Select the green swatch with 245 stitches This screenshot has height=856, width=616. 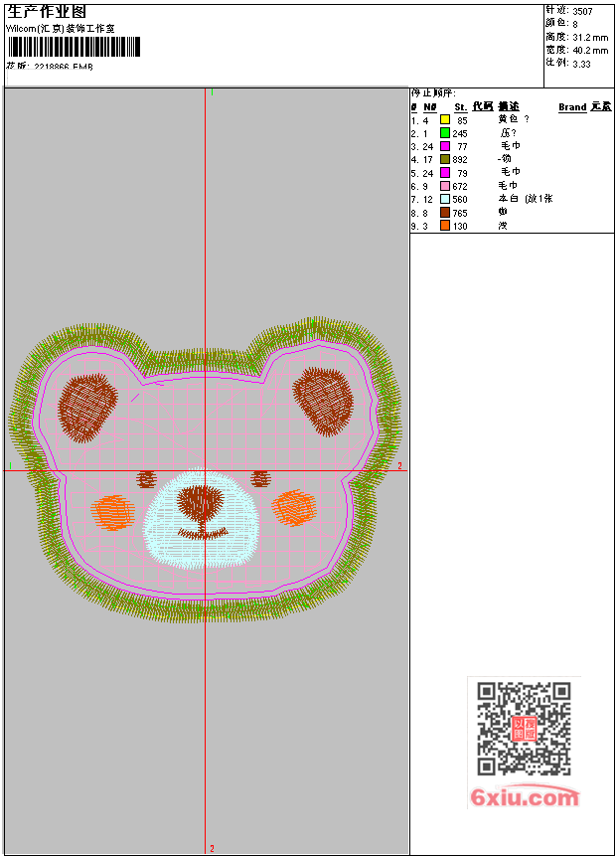445,132
